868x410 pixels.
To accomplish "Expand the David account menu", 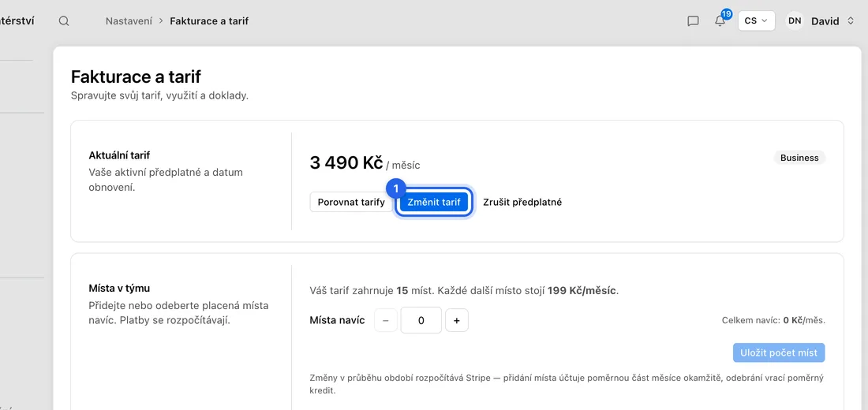I will [832, 21].
